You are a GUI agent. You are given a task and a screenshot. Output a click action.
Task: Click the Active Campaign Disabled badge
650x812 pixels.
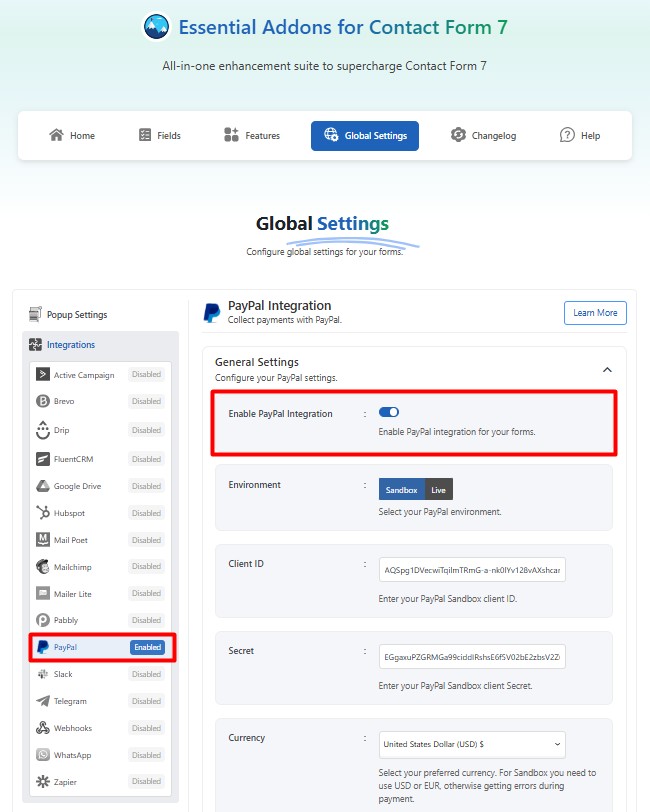tap(147, 374)
